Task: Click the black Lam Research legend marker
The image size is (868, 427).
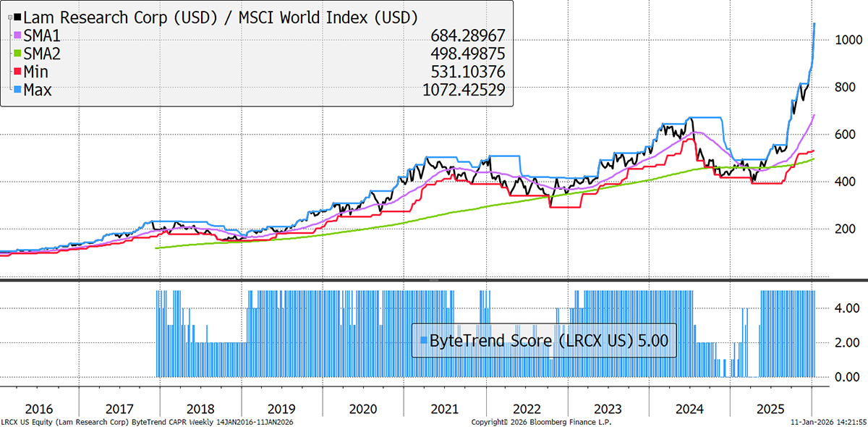Action: point(17,16)
